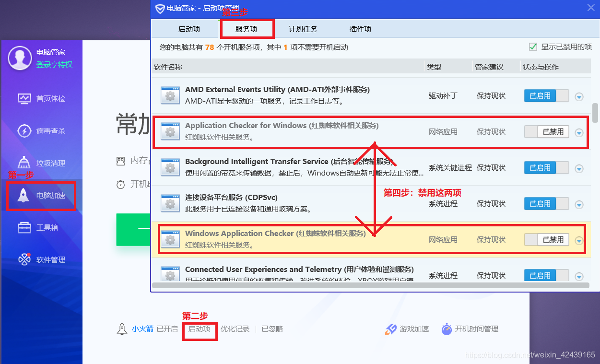Screen dimensions: 600x364
Task: Open 工具箱 toolbox in sidebar
Action: (x=37, y=227)
